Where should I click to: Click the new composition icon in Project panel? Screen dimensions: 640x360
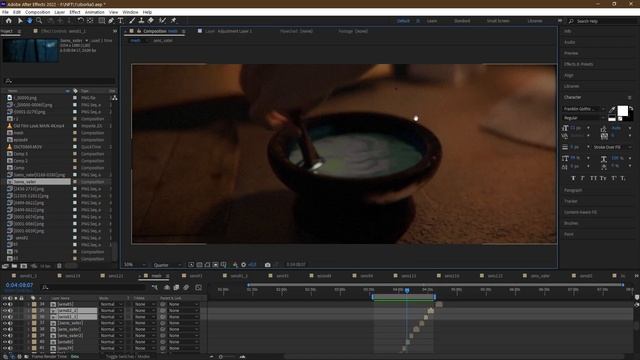[x=24, y=266]
